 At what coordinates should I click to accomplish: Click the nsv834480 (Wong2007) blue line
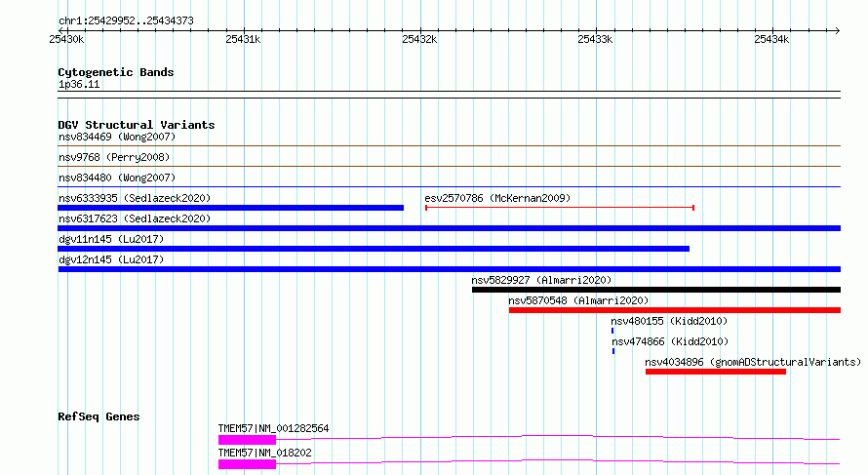click(x=449, y=186)
